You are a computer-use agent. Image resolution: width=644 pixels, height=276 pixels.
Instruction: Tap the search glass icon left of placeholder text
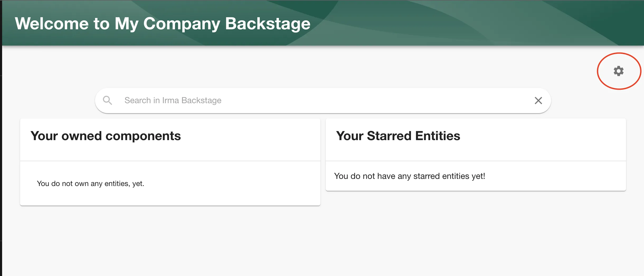click(x=108, y=100)
